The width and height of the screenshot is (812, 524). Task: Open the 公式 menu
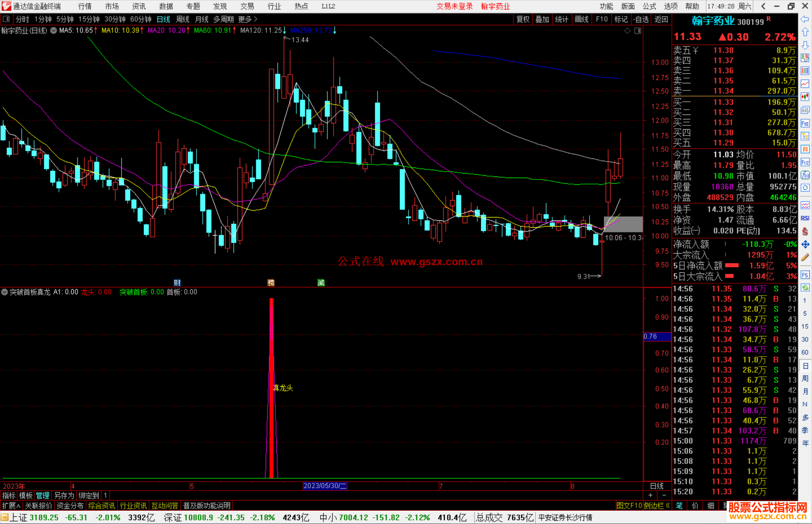[649, 6]
